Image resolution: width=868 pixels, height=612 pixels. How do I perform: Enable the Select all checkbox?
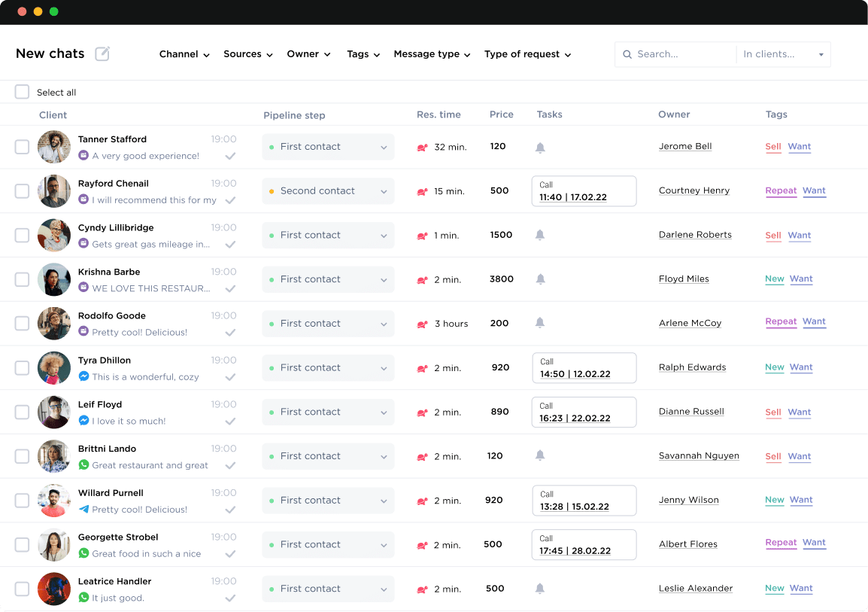22,92
